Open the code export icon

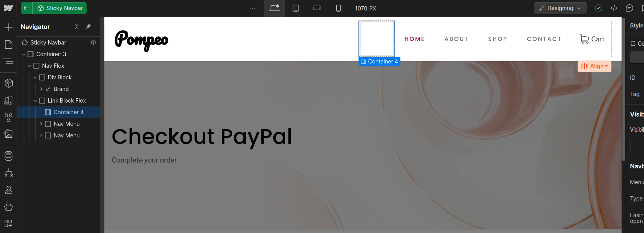[x=614, y=8]
